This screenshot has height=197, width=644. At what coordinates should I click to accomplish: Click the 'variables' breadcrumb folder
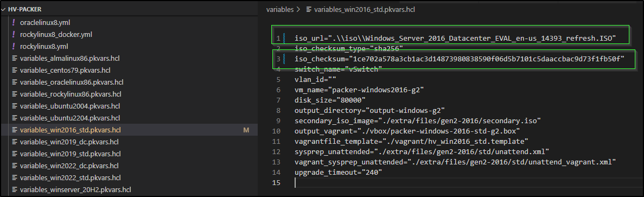(x=280, y=9)
